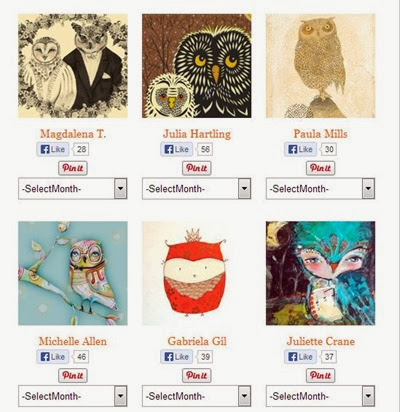Expand SelectMonth dropdown under Michelle Allen
Image resolution: width=400 pixels, height=412 pixels.
pos(73,396)
